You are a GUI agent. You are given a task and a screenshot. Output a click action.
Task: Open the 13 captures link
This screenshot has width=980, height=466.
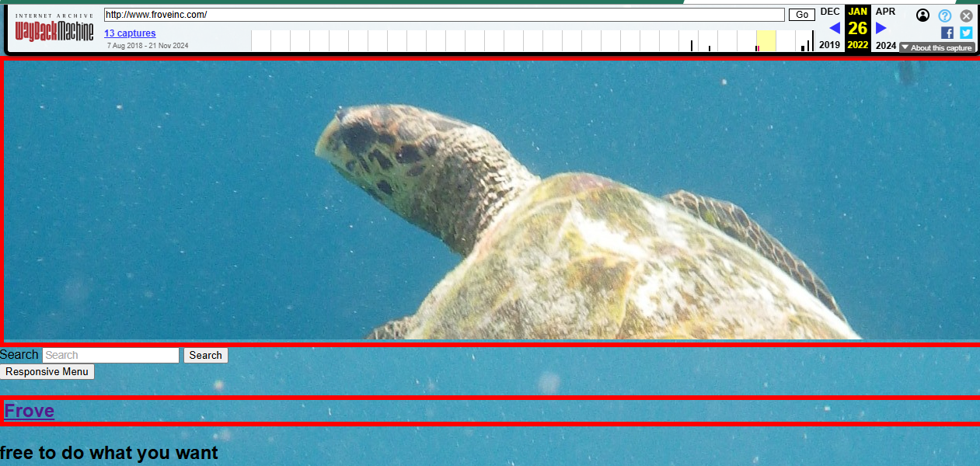coord(130,33)
